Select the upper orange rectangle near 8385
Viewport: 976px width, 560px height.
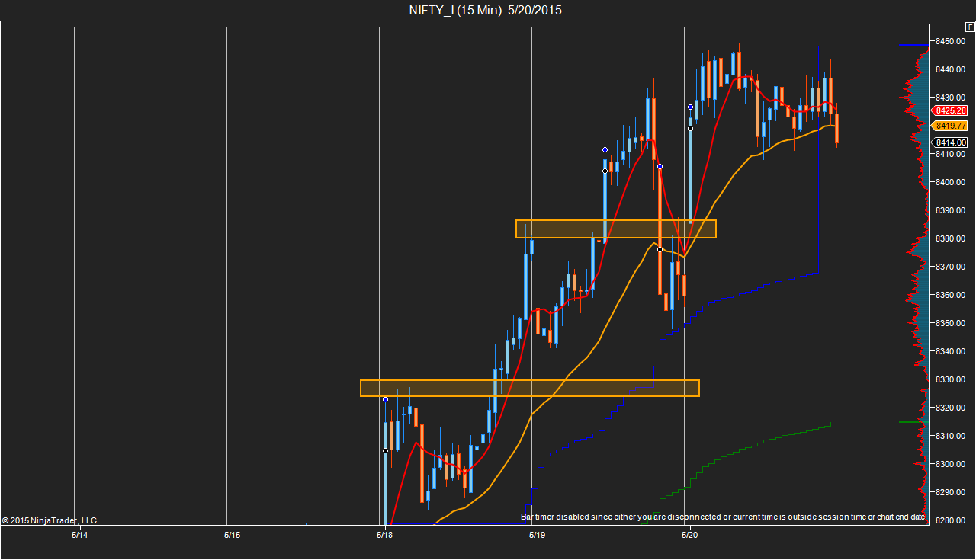616,229
